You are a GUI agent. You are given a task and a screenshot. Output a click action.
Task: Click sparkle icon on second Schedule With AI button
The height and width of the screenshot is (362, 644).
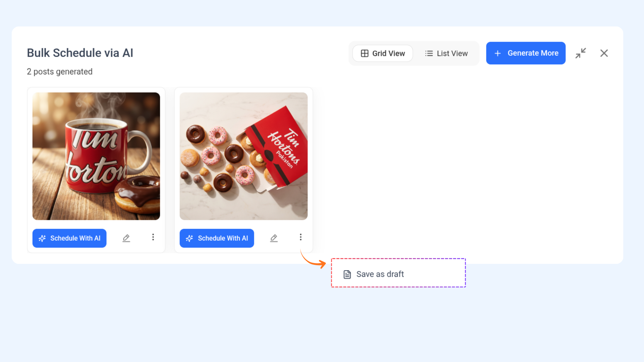tap(190, 238)
